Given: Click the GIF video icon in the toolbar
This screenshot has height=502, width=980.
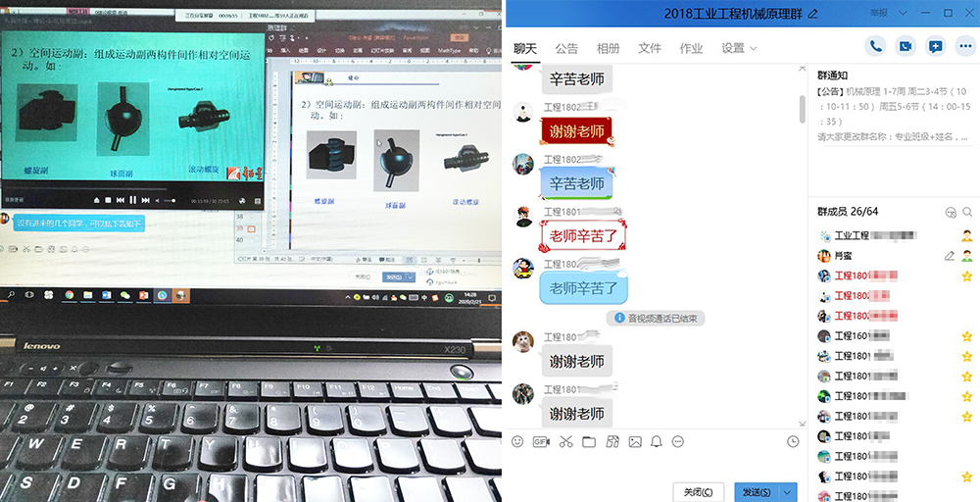Looking at the screenshot, I should point(541,442).
